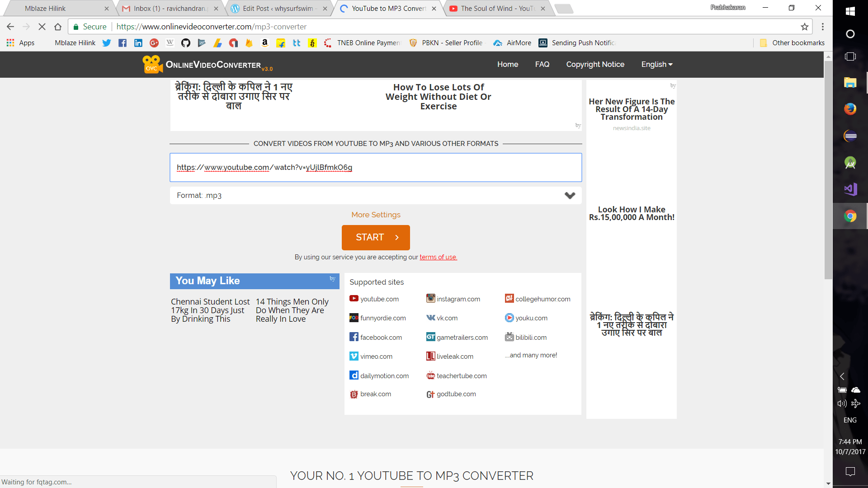Click the Instagram supported site icon
The width and height of the screenshot is (868, 488).
tap(430, 298)
